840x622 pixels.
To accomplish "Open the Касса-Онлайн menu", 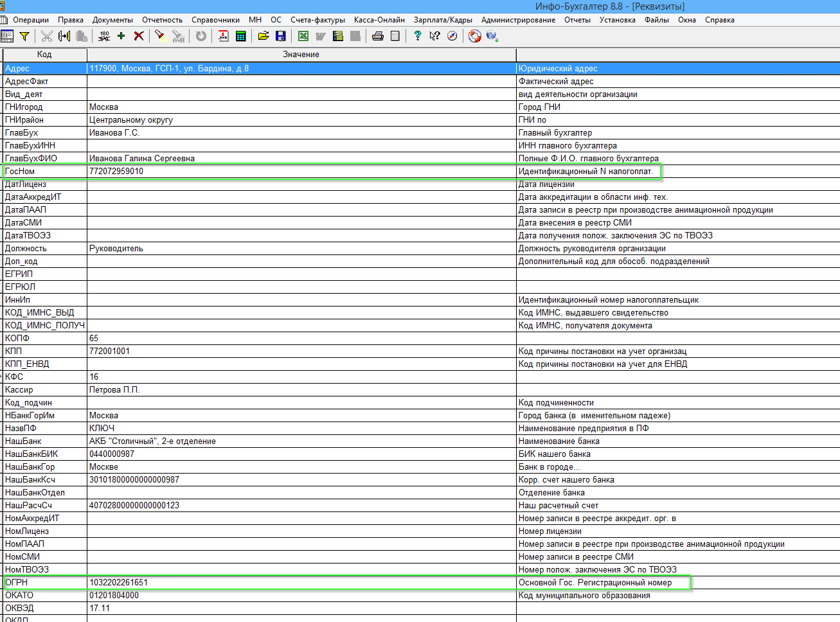I will coord(379,20).
